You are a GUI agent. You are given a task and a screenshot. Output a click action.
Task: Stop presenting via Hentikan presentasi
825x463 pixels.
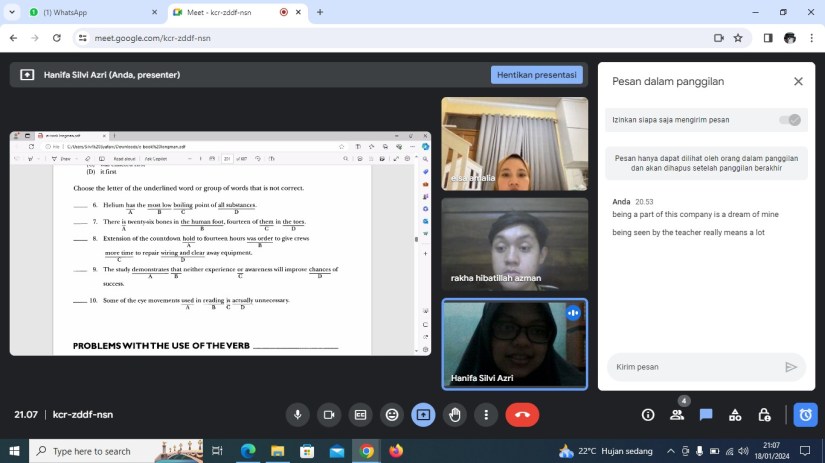(x=537, y=75)
